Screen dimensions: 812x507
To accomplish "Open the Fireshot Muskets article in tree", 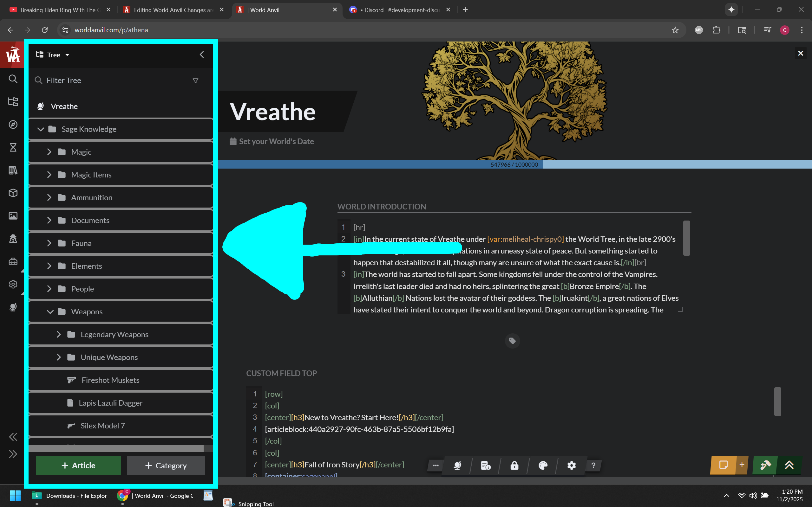I will pyautogui.click(x=110, y=380).
